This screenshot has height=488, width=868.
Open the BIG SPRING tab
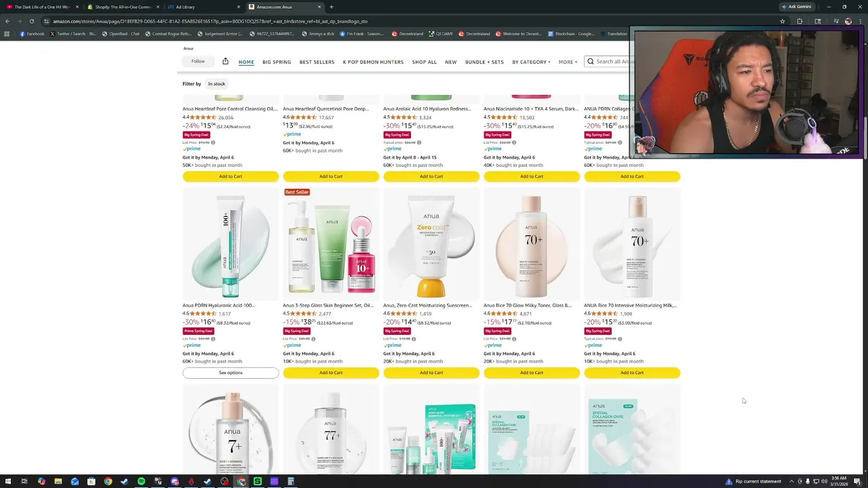[x=277, y=62]
